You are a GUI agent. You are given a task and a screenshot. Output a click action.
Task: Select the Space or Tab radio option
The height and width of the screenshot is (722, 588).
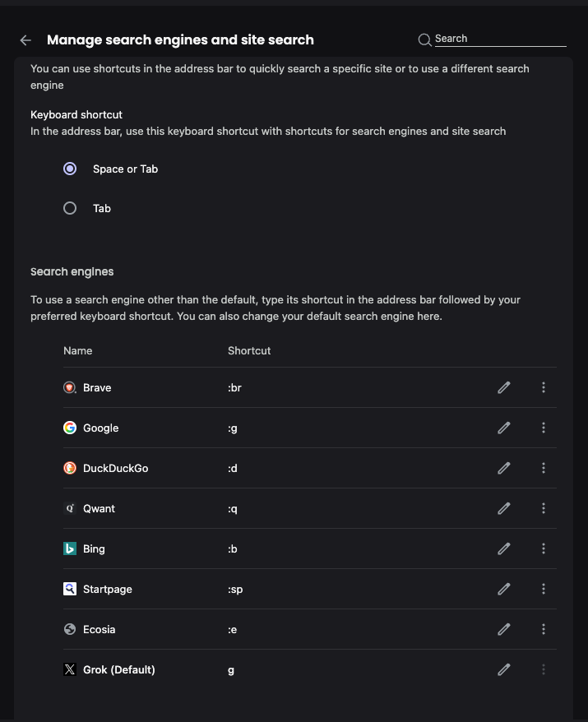click(x=70, y=169)
